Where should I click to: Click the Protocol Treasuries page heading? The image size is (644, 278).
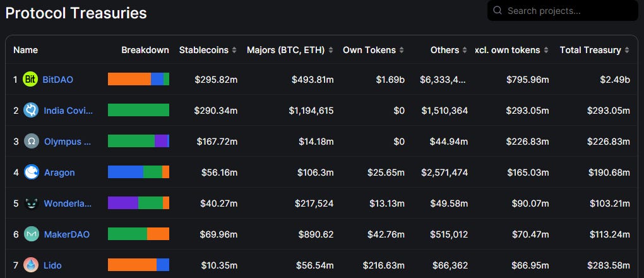pyautogui.click(x=76, y=13)
